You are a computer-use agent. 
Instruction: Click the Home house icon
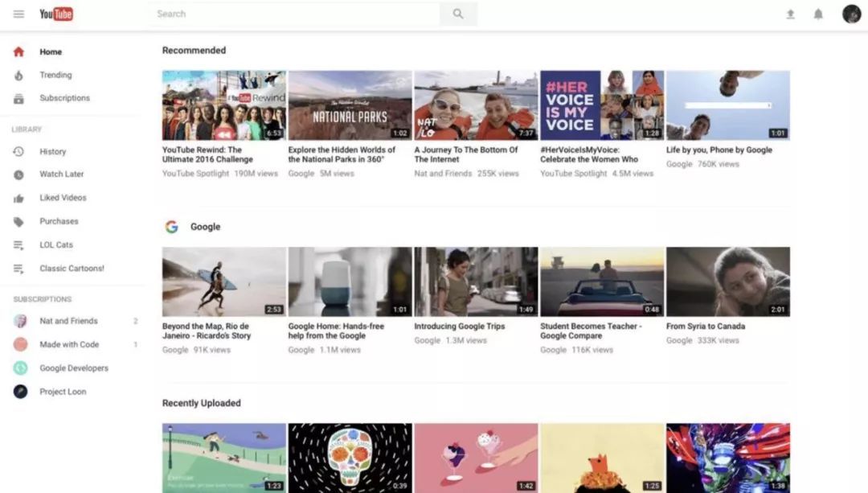click(18, 51)
